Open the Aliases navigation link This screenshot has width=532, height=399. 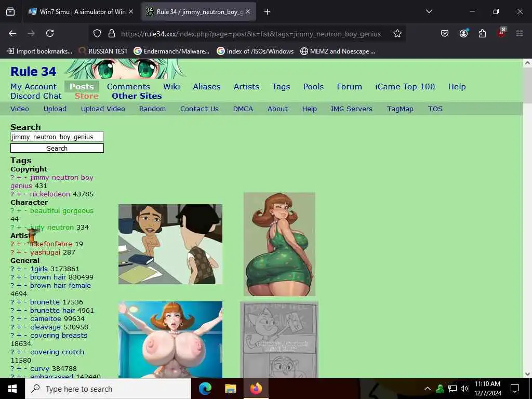207,87
